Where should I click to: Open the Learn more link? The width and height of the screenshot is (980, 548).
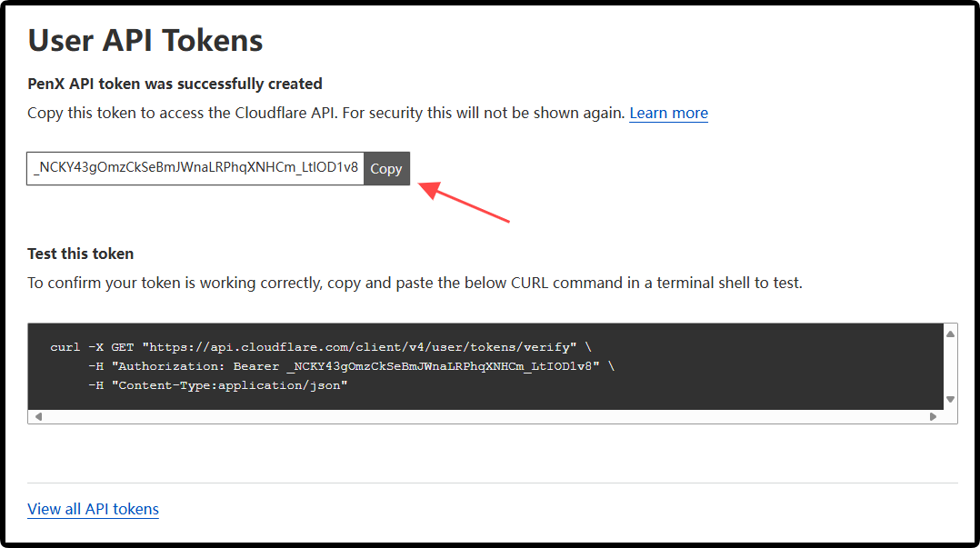point(668,113)
